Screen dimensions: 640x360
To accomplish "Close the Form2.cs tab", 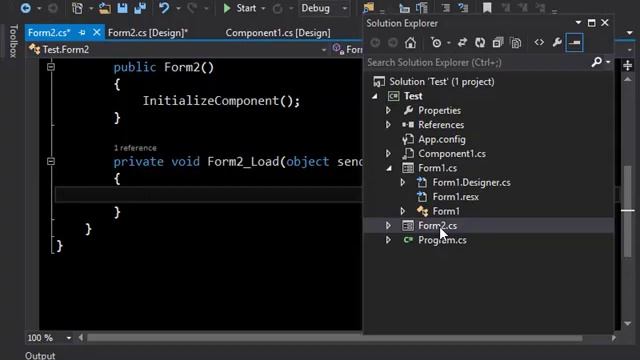I will tap(96, 32).
